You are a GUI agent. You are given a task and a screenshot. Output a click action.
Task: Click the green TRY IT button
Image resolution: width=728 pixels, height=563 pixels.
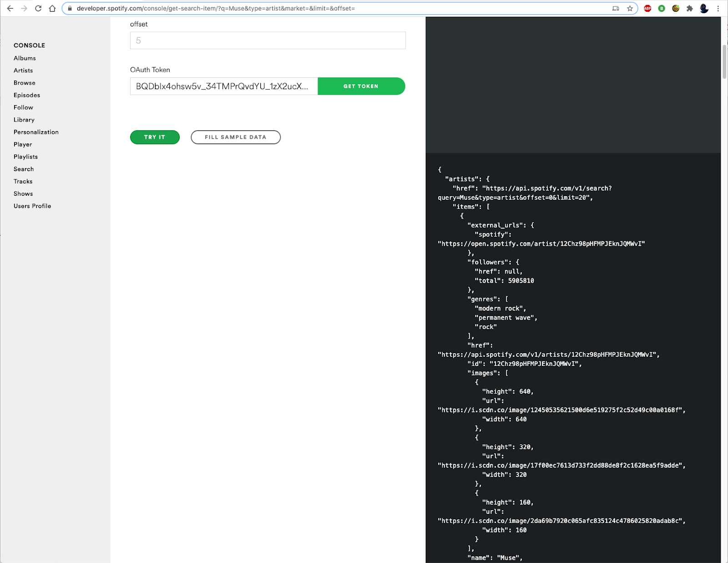coord(155,137)
